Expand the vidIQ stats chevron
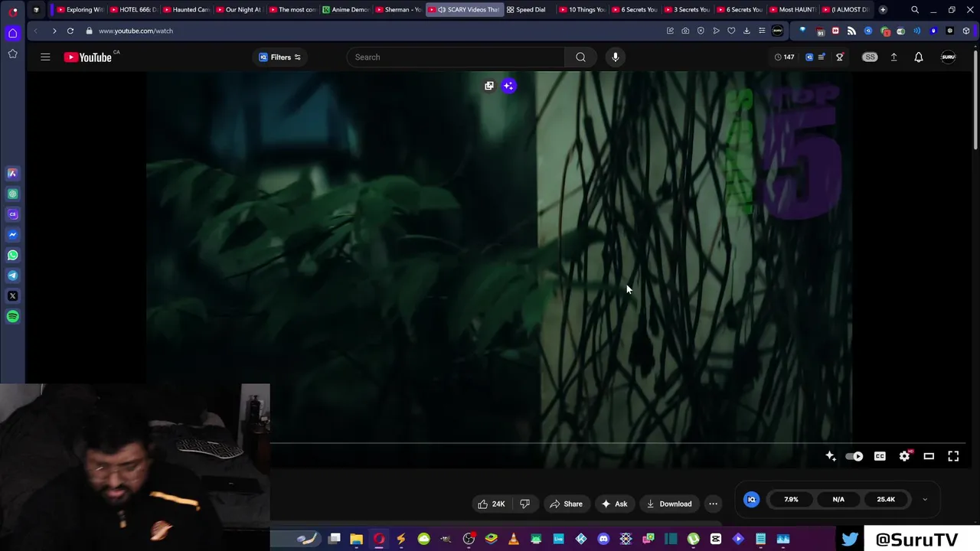This screenshot has width=980, height=551. click(924, 499)
